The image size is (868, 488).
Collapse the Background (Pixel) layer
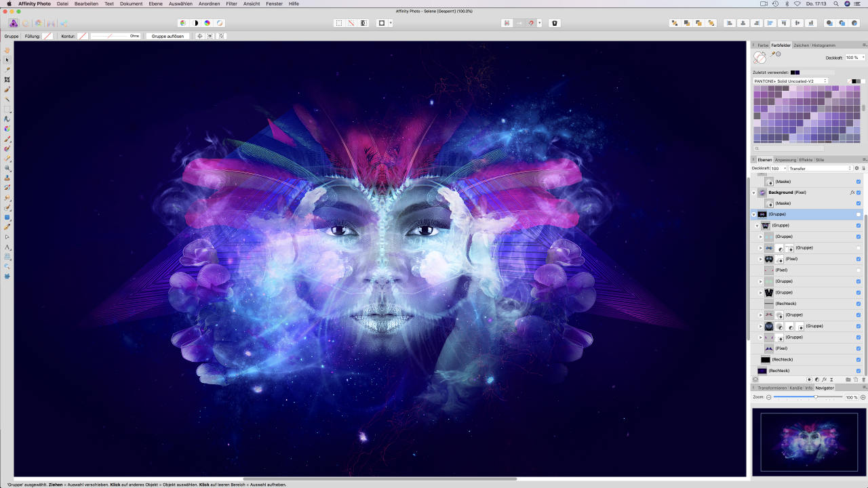coord(753,192)
